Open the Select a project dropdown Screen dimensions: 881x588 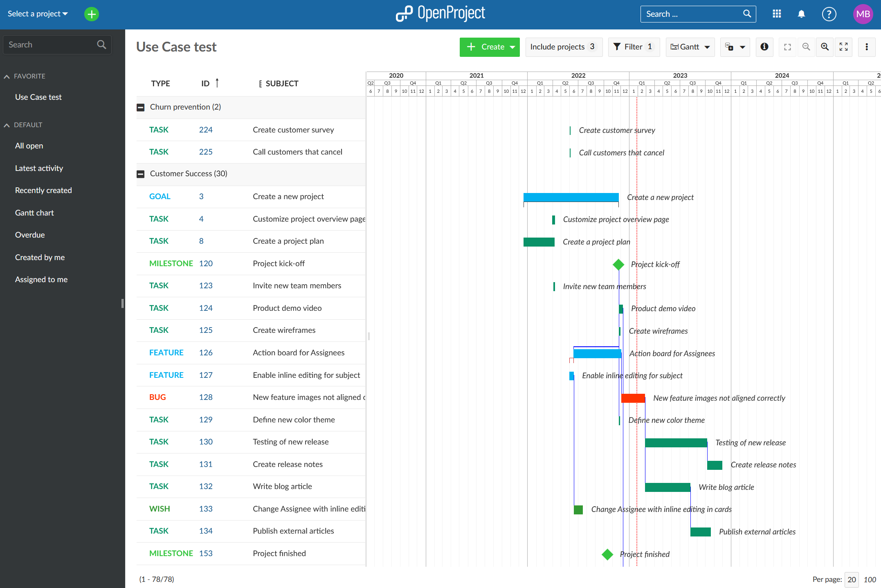coord(38,14)
